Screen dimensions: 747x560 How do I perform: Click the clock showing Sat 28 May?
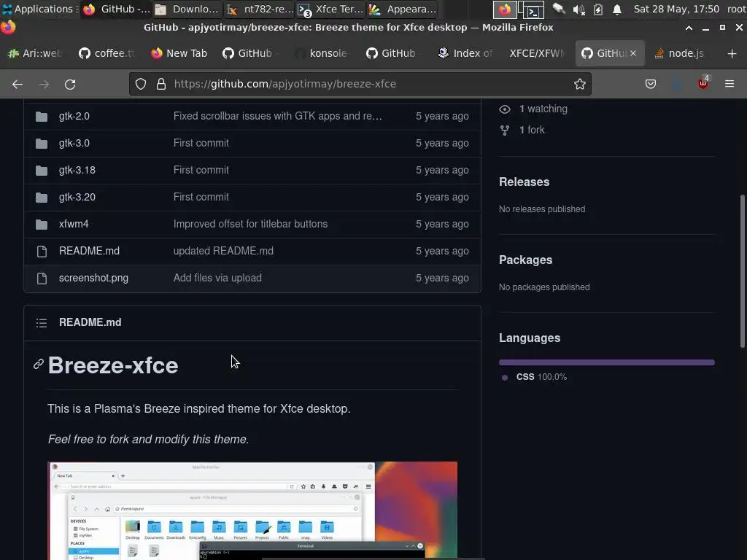click(676, 9)
